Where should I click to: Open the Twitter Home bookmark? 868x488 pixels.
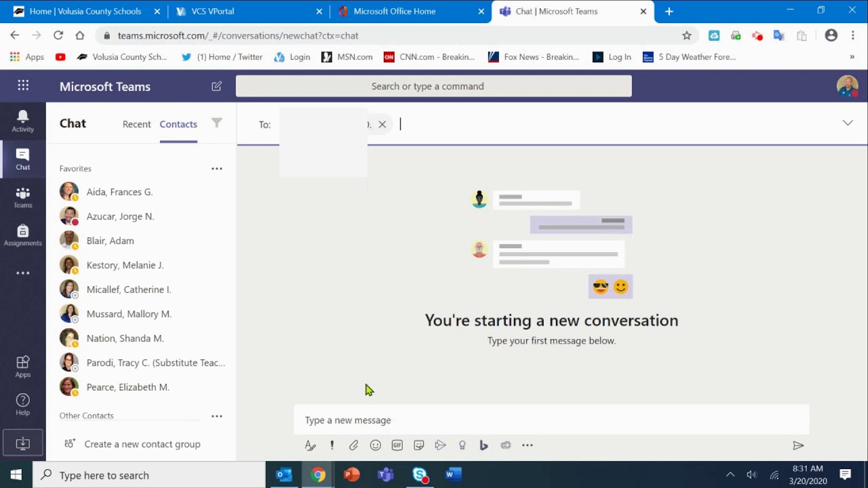(x=222, y=57)
